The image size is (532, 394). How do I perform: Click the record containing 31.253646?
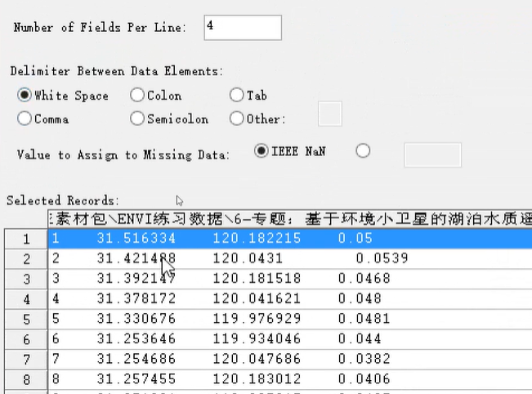click(x=290, y=338)
